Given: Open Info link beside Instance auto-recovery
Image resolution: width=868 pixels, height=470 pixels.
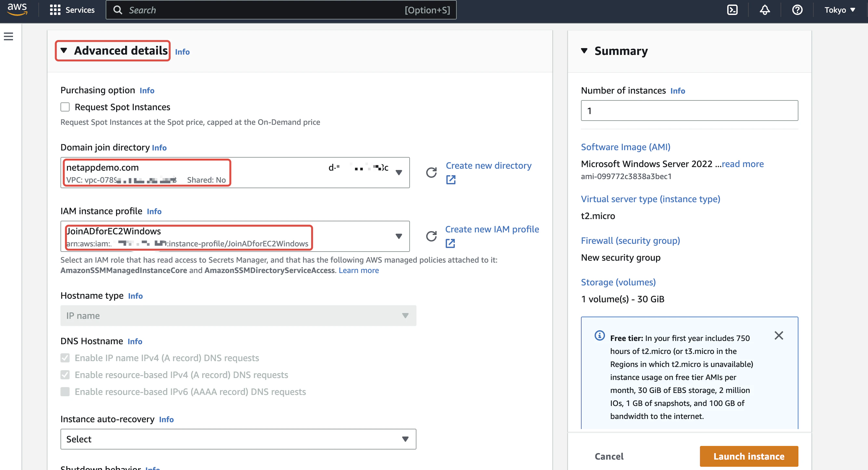Looking at the screenshot, I should 166,420.
